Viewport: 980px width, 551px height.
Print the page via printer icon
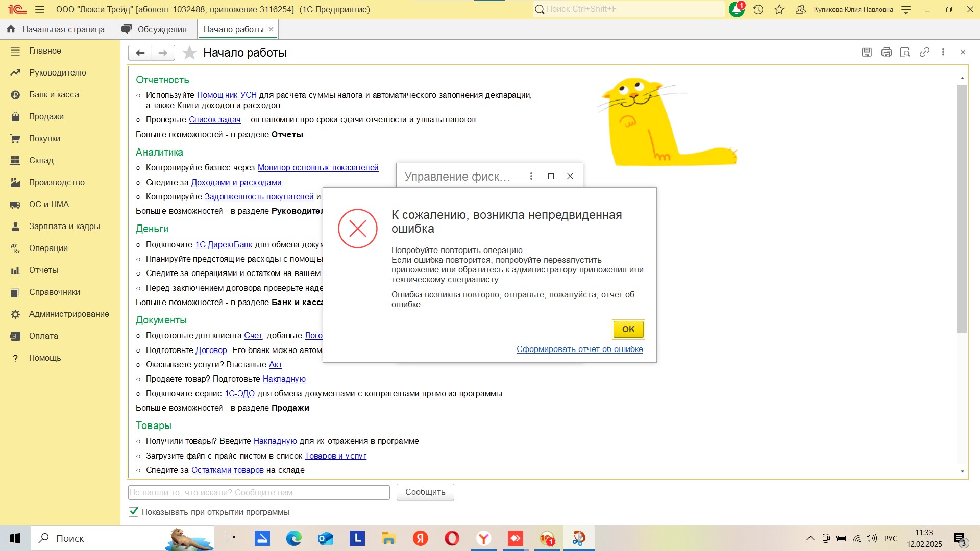pyautogui.click(x=887, y=52)
